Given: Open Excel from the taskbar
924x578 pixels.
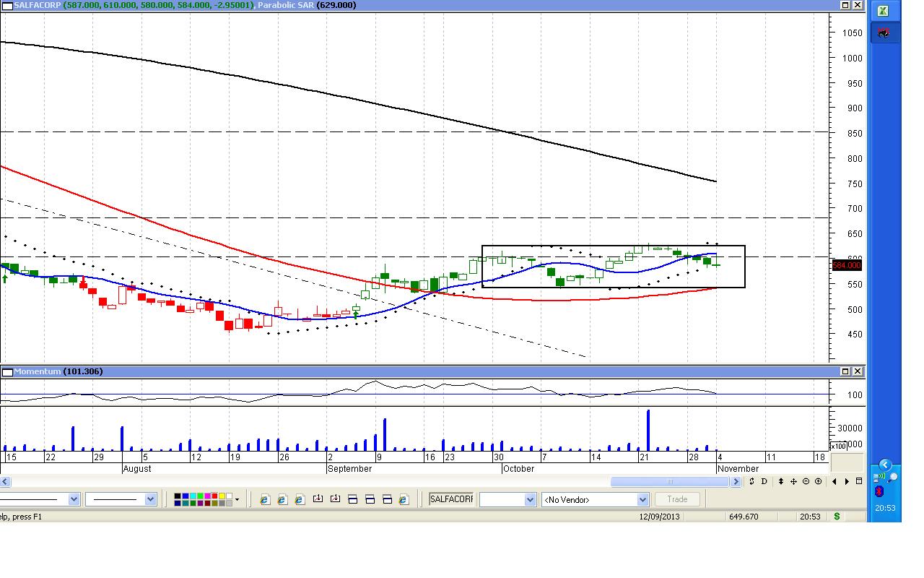Looking at the screenshot, I should (x=882, y=11).
